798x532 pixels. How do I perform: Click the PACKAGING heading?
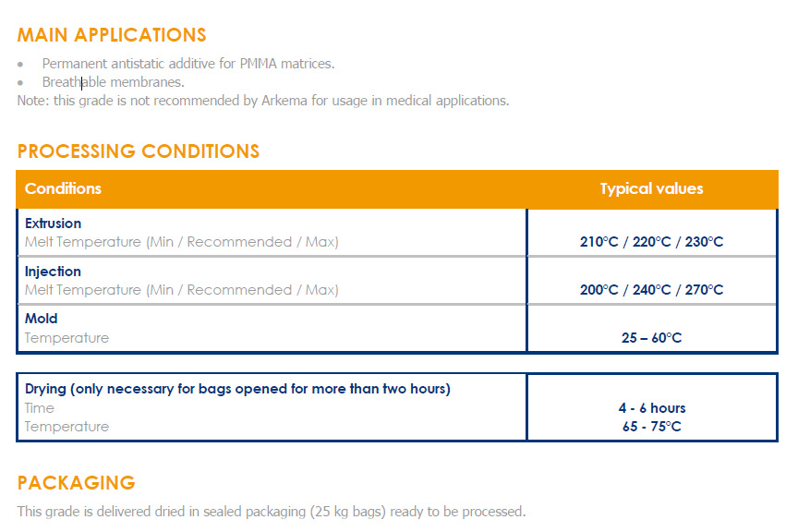pos(76,483)
